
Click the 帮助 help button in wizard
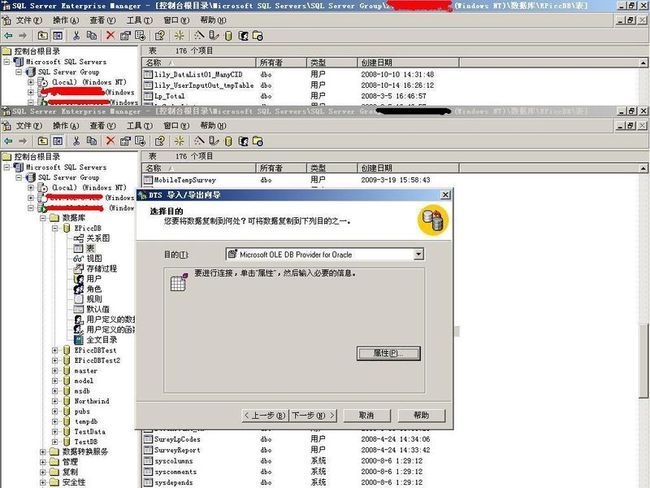[421, 415]
